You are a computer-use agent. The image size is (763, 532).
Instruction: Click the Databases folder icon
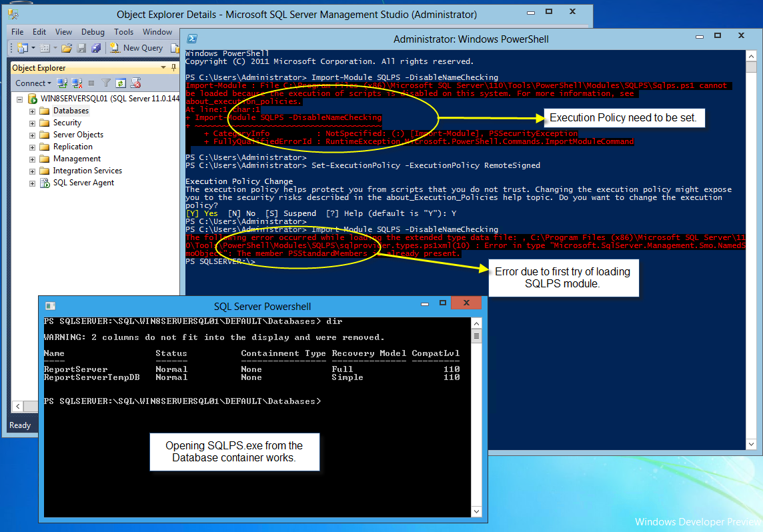click(x=45, y=111)
